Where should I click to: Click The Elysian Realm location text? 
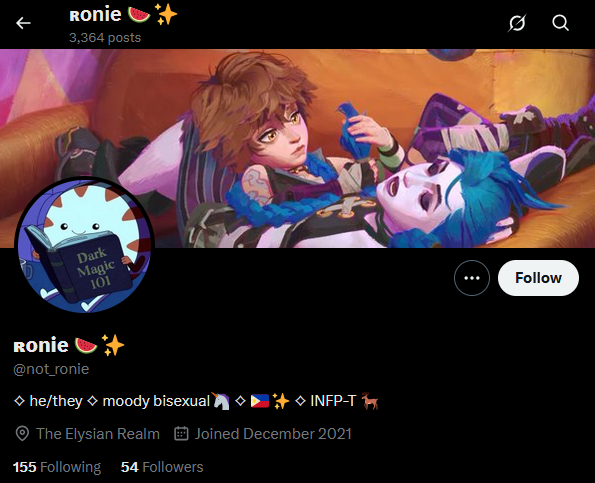point(98,434)
